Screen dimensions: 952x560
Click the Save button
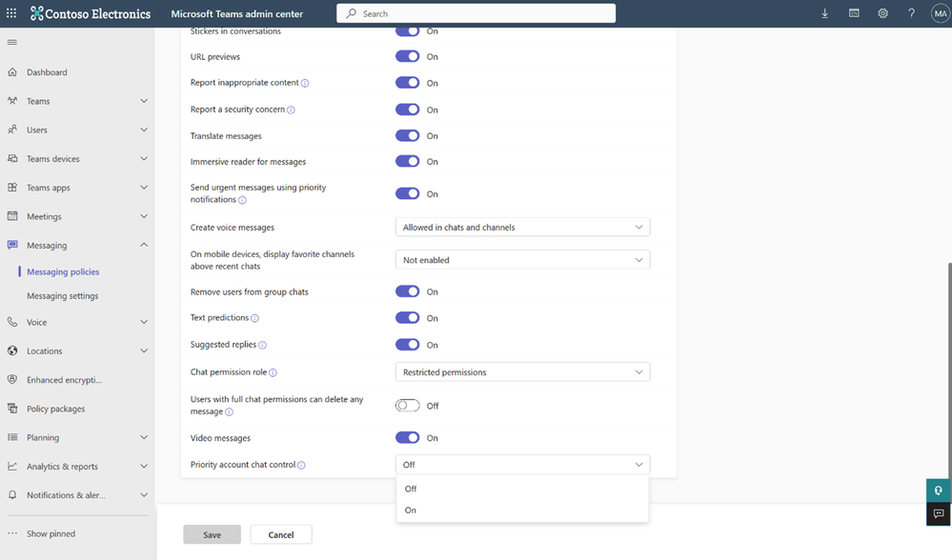click(x=212, y=534)
